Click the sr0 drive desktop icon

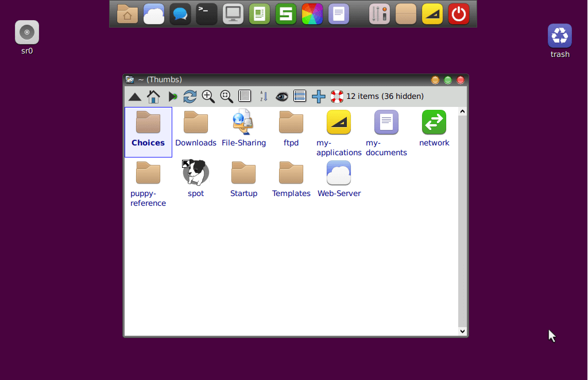point(27,37)
